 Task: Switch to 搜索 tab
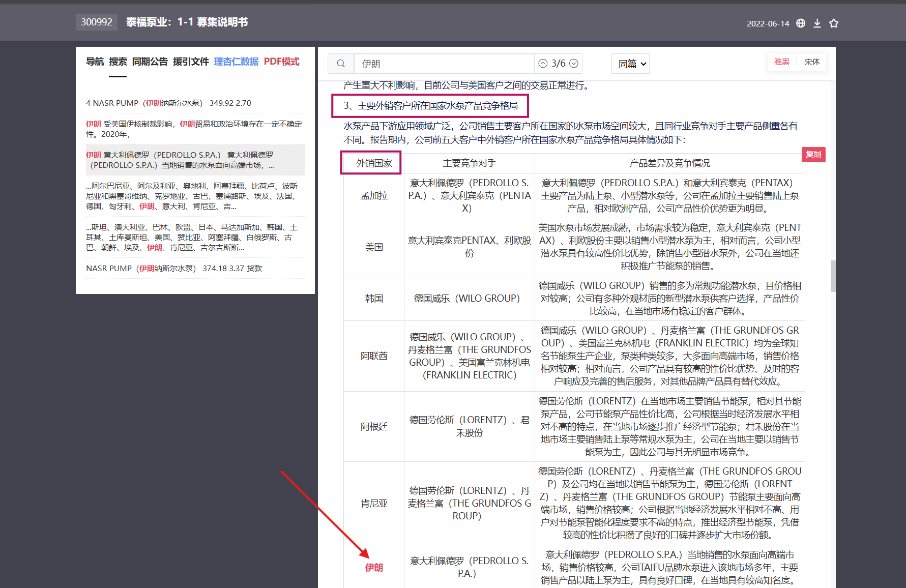[x=118, y=62]
